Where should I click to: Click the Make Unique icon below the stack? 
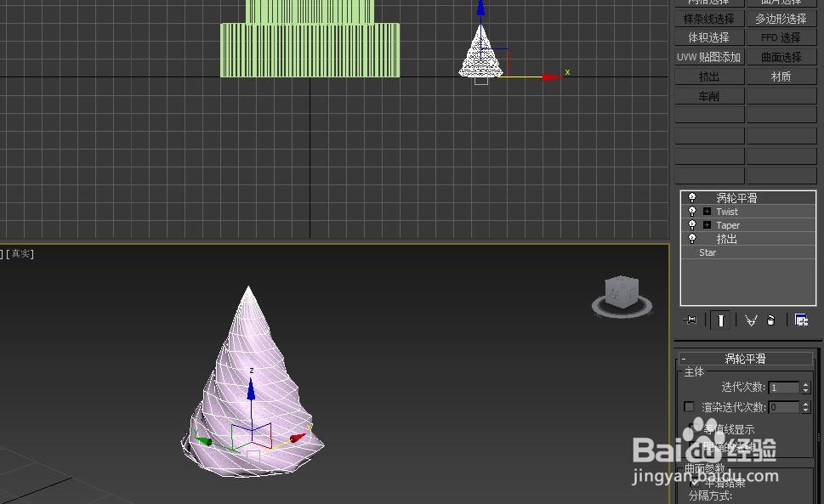(x=753, y=320)
